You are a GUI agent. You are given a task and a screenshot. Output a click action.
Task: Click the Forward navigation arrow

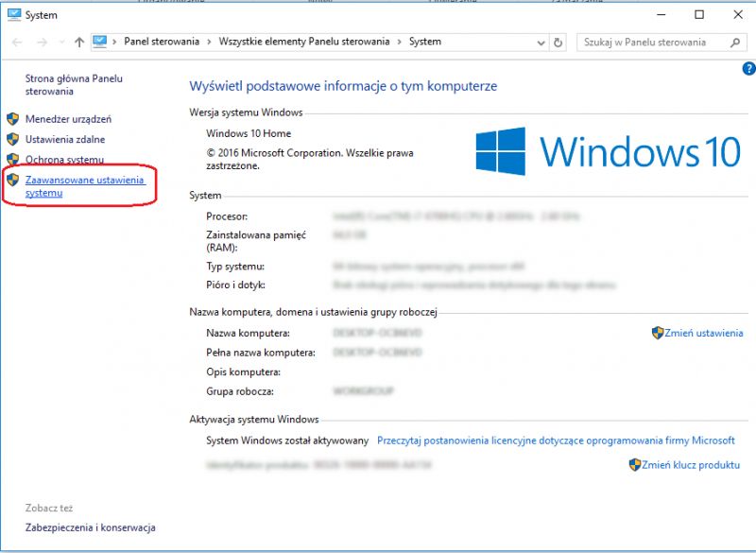(43, 43)
